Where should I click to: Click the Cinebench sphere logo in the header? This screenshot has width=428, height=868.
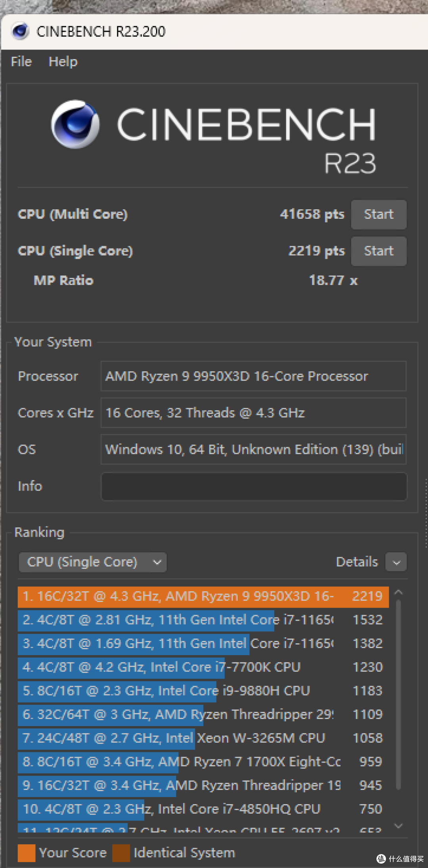(75, 124)
